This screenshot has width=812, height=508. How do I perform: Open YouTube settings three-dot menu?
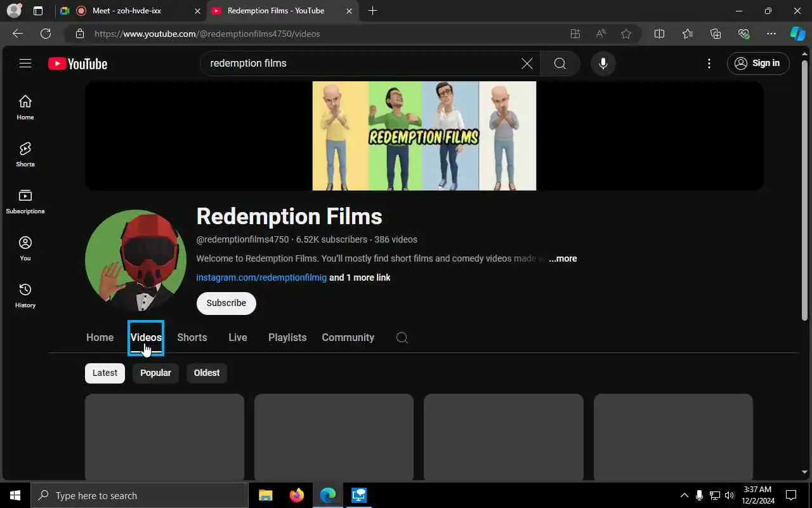coord(709,63)
